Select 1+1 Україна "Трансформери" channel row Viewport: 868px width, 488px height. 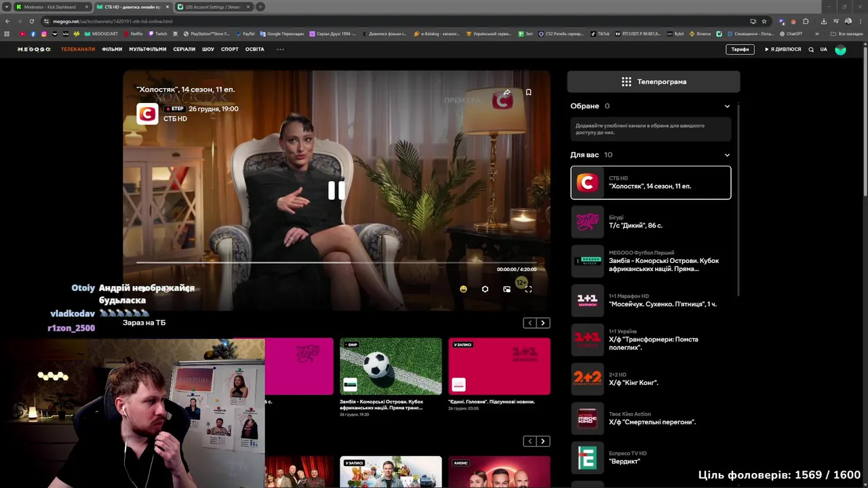tap(651, 340)
